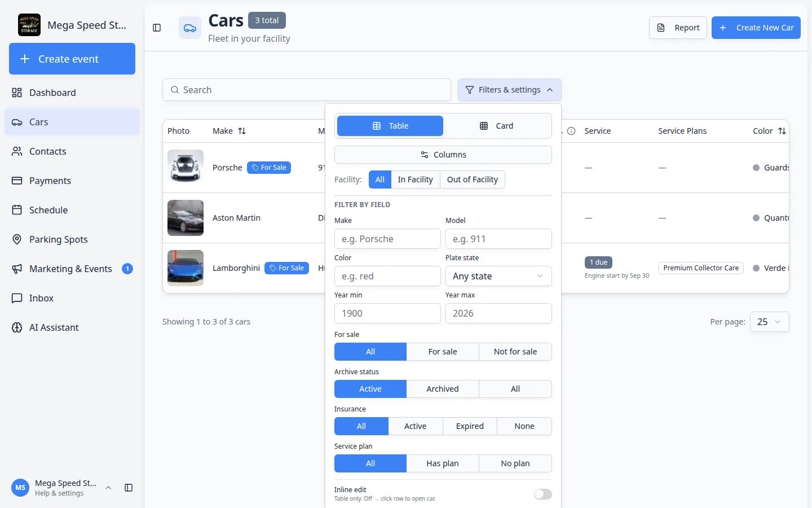Filter service plan by Has plan

(x=443, y=463)
